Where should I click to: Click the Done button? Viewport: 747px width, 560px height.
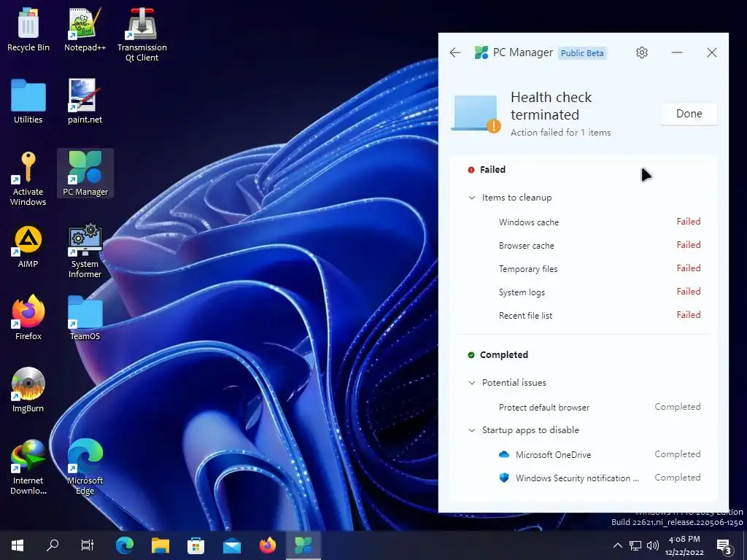click(x=689, y=114)
